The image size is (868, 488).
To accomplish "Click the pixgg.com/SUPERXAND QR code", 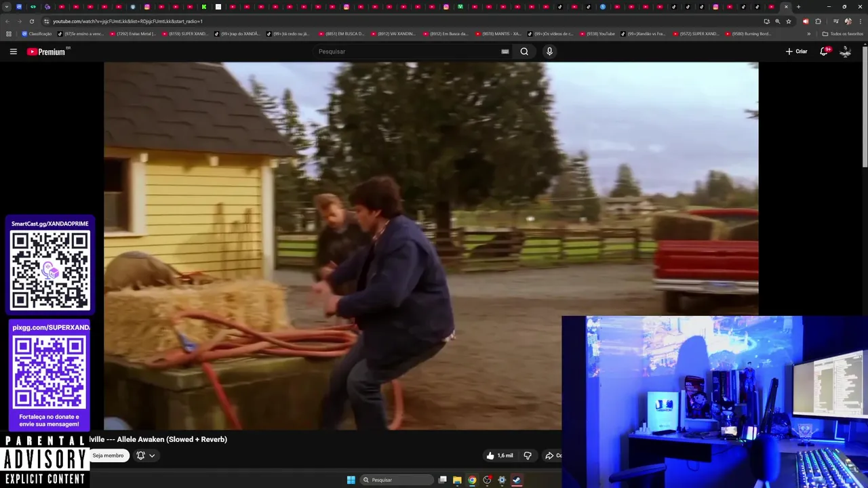I will tap(50, 372).
